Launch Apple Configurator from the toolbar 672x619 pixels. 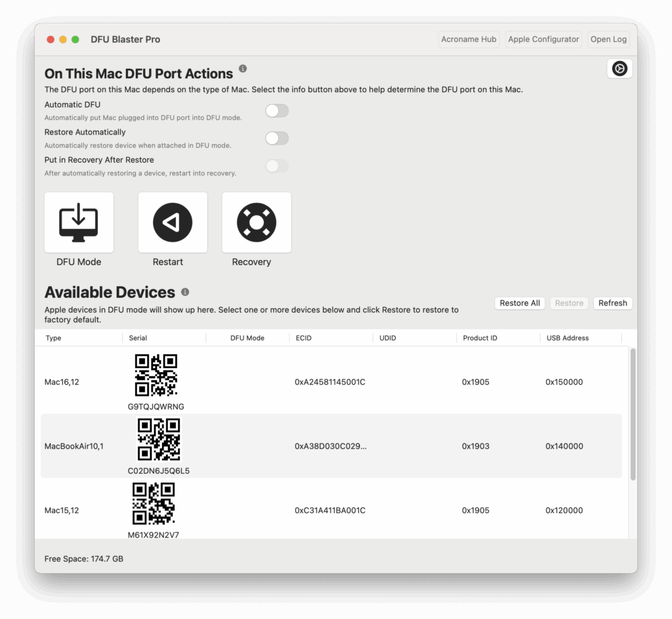click(543, 39)
